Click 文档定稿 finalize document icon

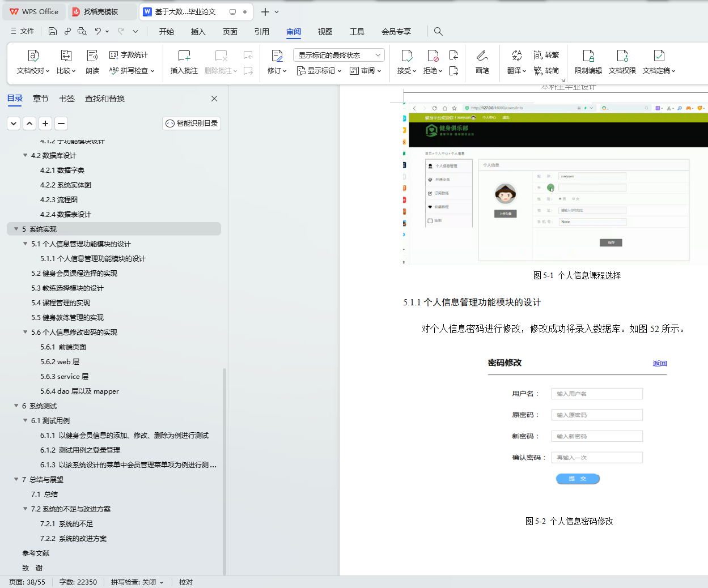(659, 56)
